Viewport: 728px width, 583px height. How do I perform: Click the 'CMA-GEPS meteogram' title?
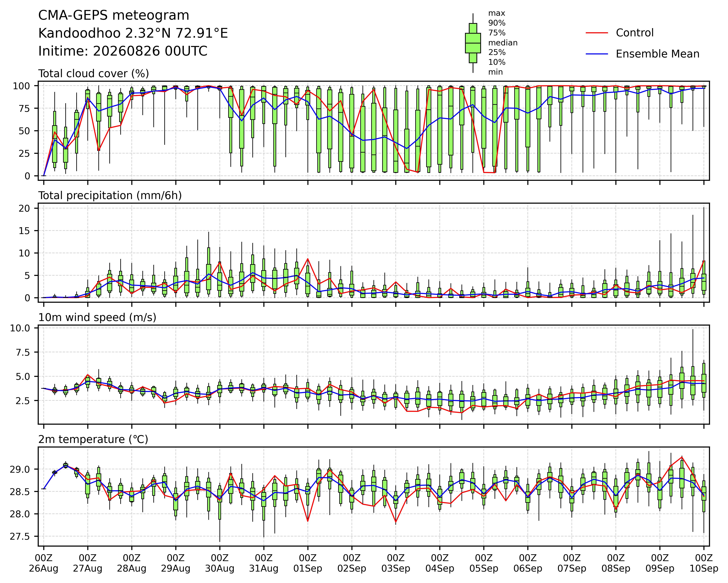point(114,16)
